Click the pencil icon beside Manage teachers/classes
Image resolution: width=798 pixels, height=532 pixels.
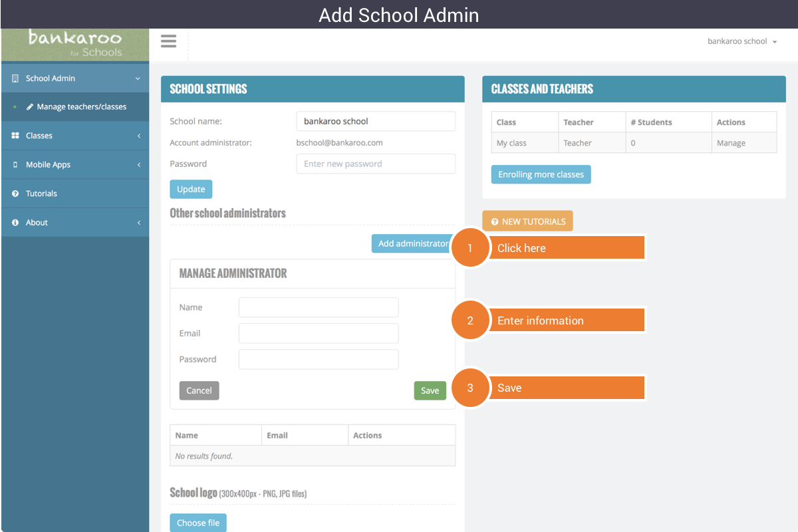click(30, 107)
